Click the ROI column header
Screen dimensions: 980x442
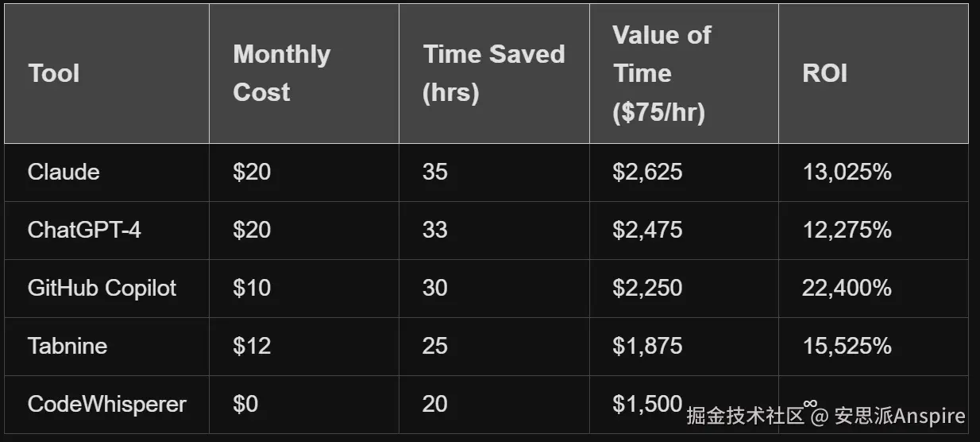(x=825, y=74)
